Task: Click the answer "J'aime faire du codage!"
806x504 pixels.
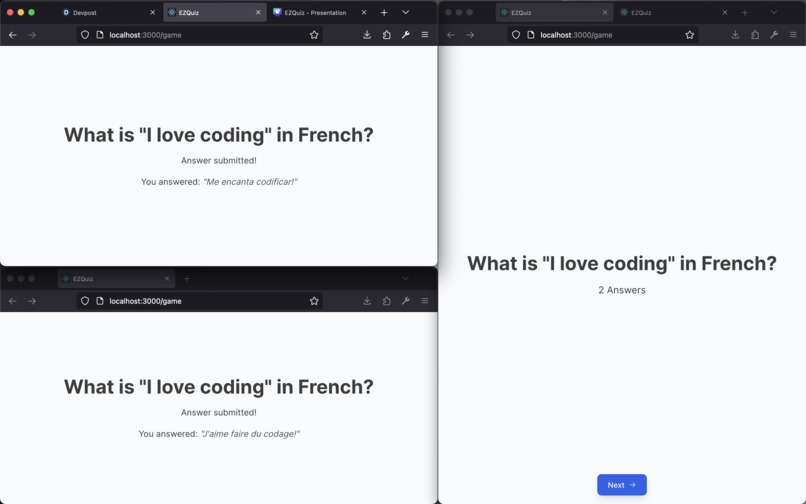Action: [x=250, y=434]
